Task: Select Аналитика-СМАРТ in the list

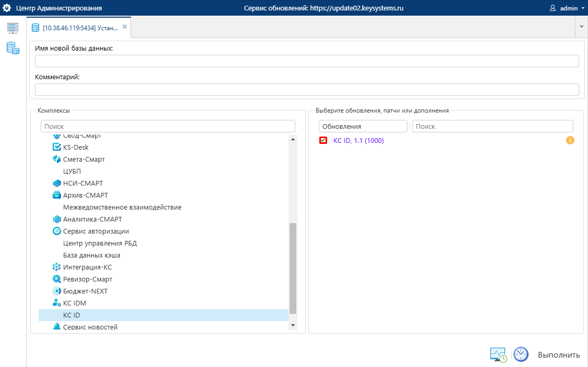Action: (x=93, y=219)
